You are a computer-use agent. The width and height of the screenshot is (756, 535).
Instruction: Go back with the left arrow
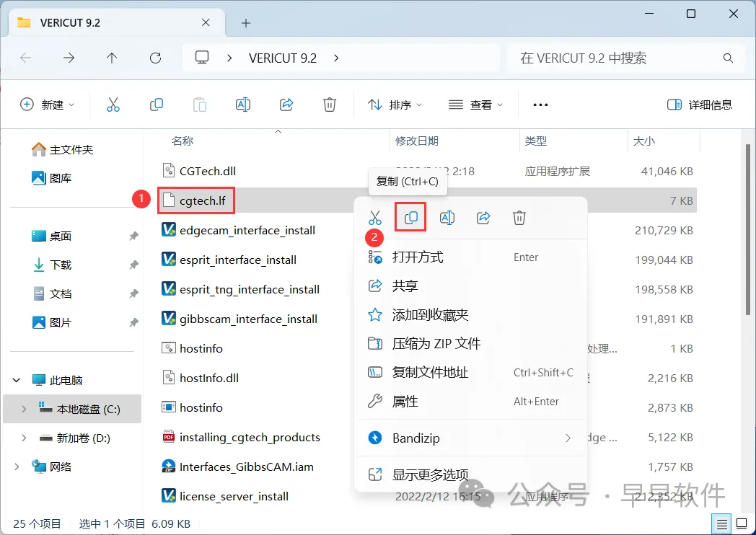point(25,58)
